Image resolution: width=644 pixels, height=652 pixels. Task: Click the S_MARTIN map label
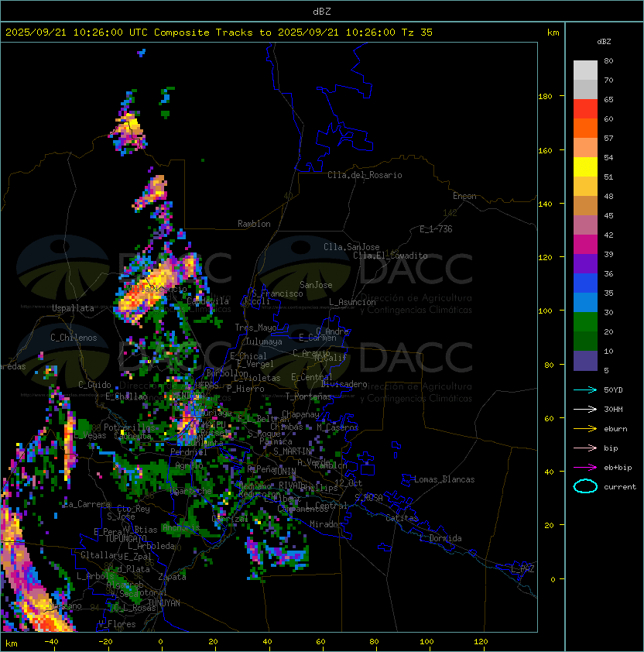293,451
